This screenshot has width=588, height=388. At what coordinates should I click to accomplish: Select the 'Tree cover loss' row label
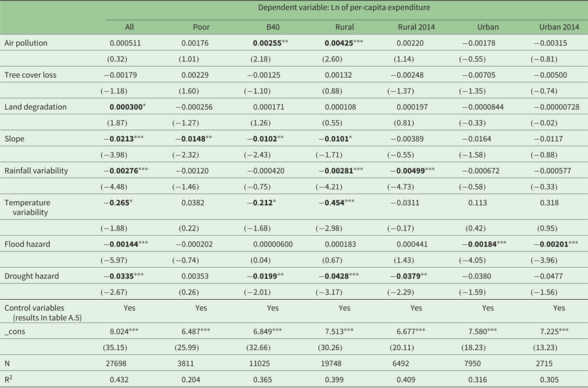[31, 75]
